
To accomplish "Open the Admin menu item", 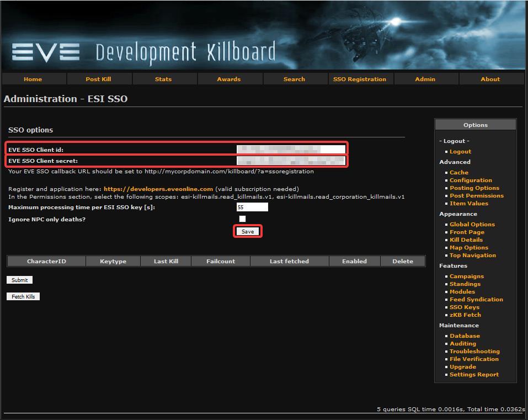I will coord(425,79).
